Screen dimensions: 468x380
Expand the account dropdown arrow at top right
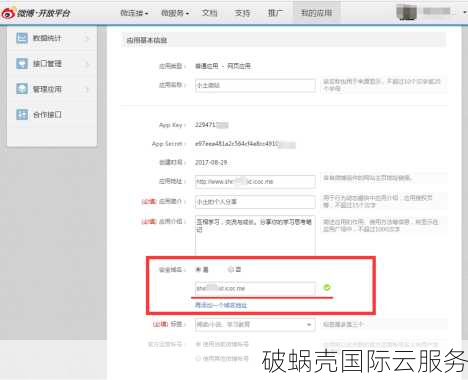(465, 13)
